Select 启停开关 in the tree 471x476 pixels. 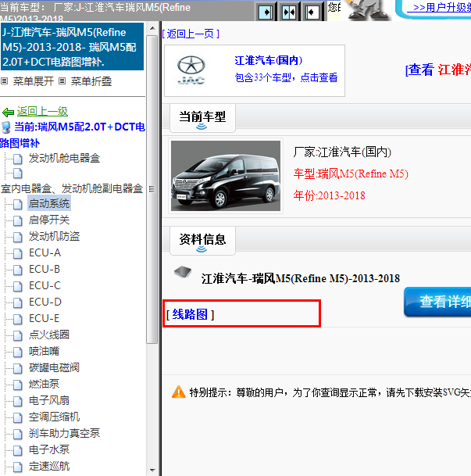[49, 220]
